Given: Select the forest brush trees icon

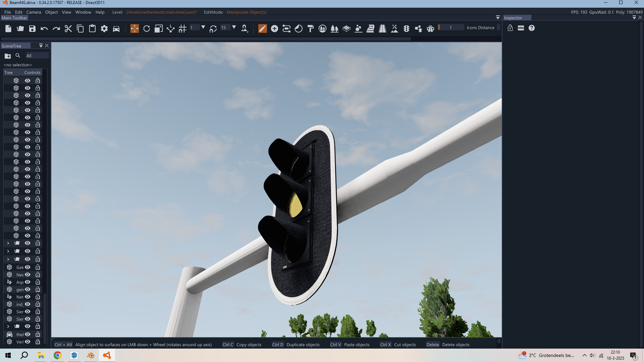Looking at the screenshot, I should point(334,28).
